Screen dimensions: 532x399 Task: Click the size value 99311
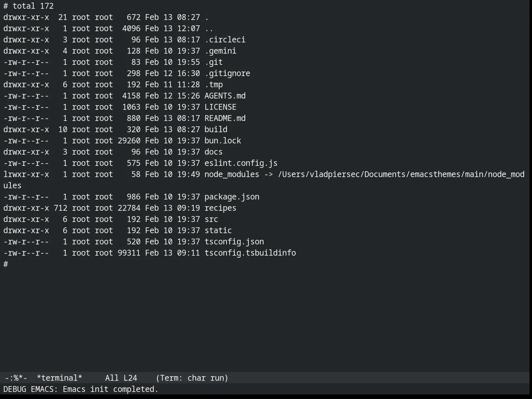(x=129, y=253)
